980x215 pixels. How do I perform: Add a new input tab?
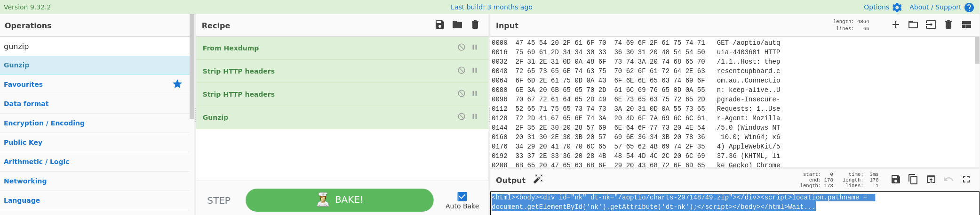click(x=896, y=25)
